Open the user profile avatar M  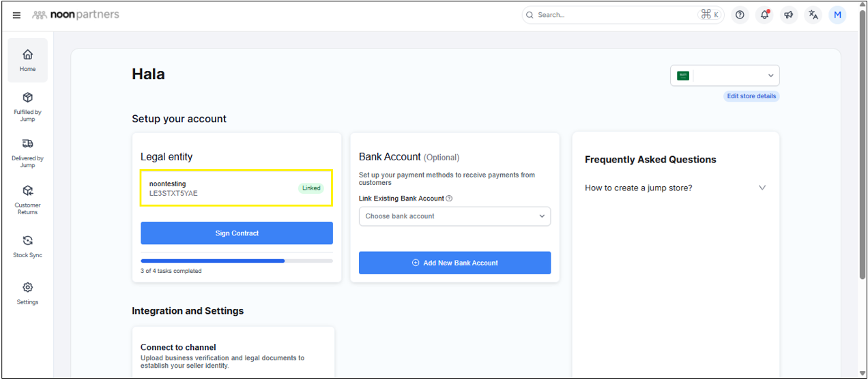[837, 15]
